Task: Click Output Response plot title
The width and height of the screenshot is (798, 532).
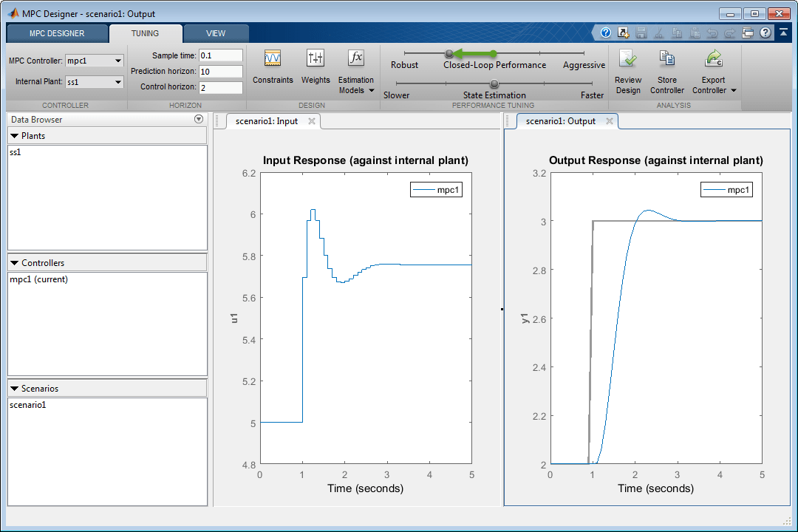Action: tap(655, 160)
